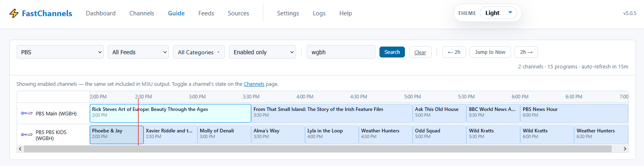Click the Search button
The image size is (644, 166).
click(392, 52)
